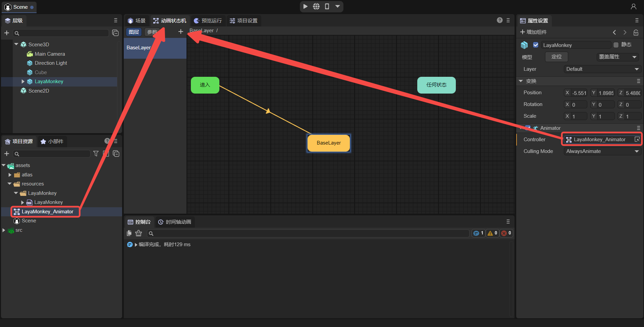Enable the static (静态) checkbox

[616, 45]
